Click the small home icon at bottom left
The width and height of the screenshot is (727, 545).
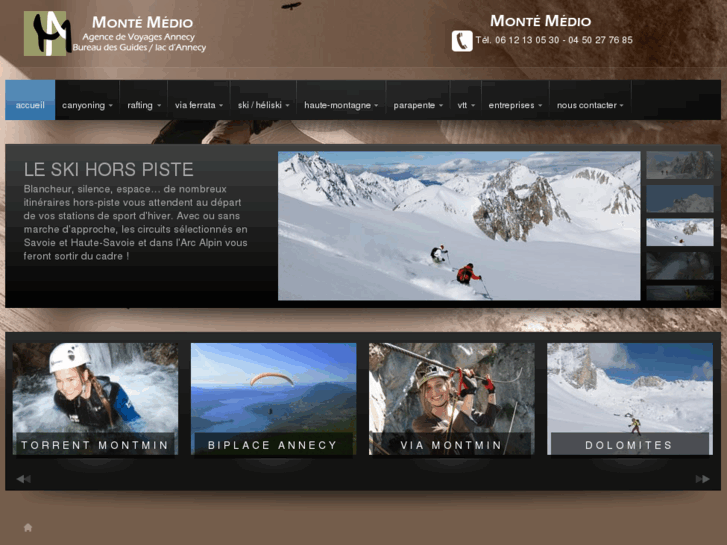(x=28, y=527)
